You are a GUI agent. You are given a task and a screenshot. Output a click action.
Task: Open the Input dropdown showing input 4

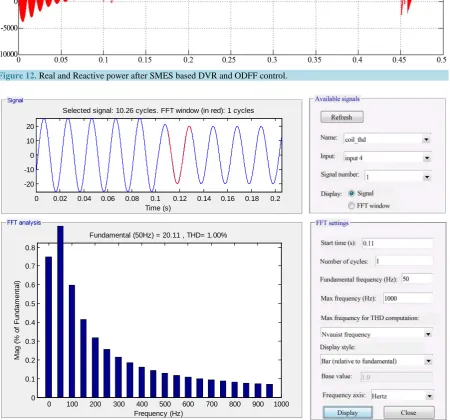(x=387, y=158)
